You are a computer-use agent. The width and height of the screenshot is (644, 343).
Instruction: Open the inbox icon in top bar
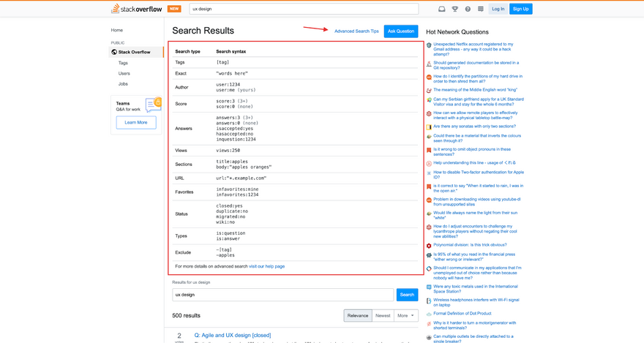click(441, 9)
